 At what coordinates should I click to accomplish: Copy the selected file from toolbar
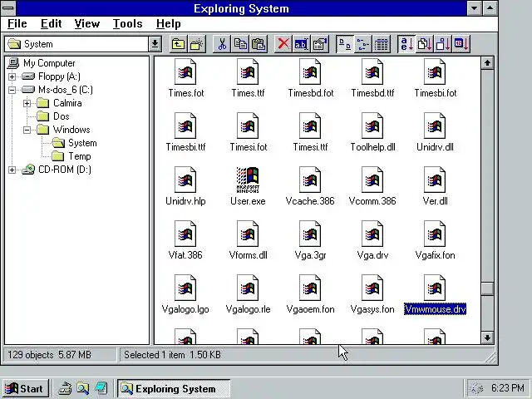click(240, 44)
